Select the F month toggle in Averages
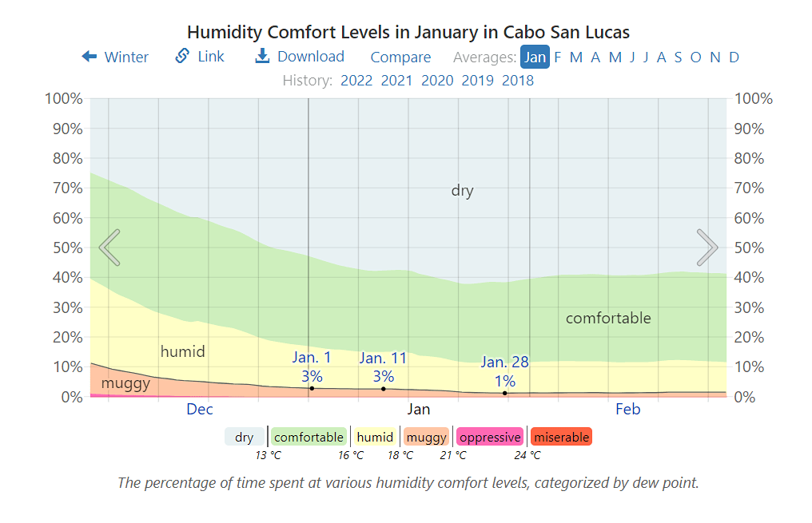This screenshot has height=523, width=812. tap(558, 57)
